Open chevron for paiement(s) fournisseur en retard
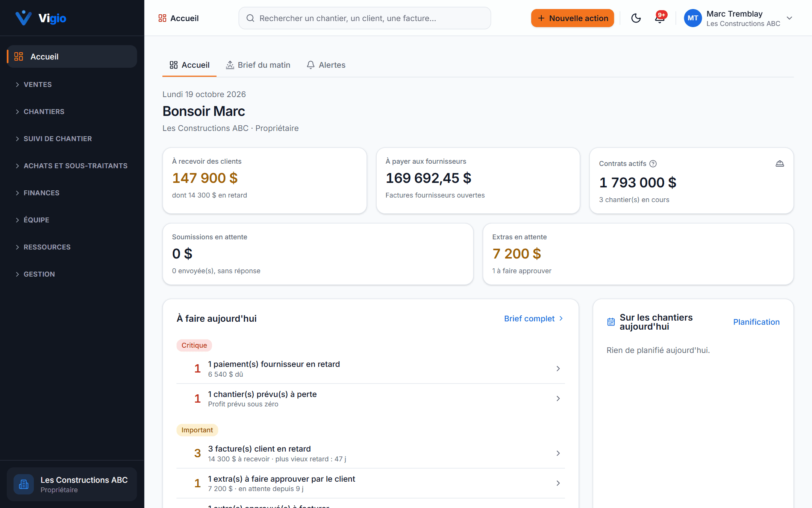 tap(558, 369)
